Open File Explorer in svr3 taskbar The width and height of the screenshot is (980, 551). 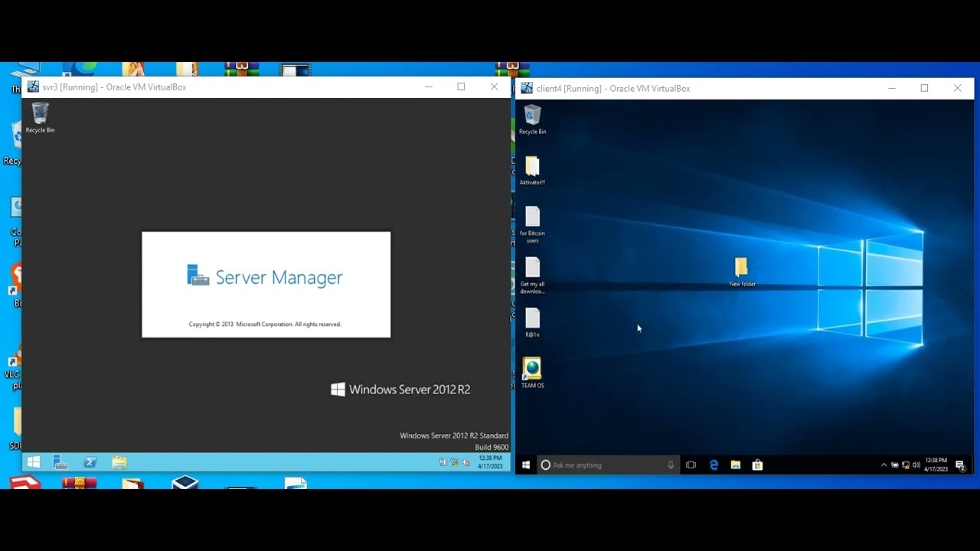click(119, 462)
